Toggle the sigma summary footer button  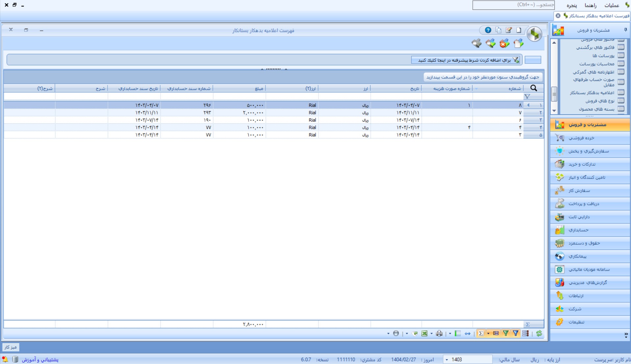(x=481, y=333)
